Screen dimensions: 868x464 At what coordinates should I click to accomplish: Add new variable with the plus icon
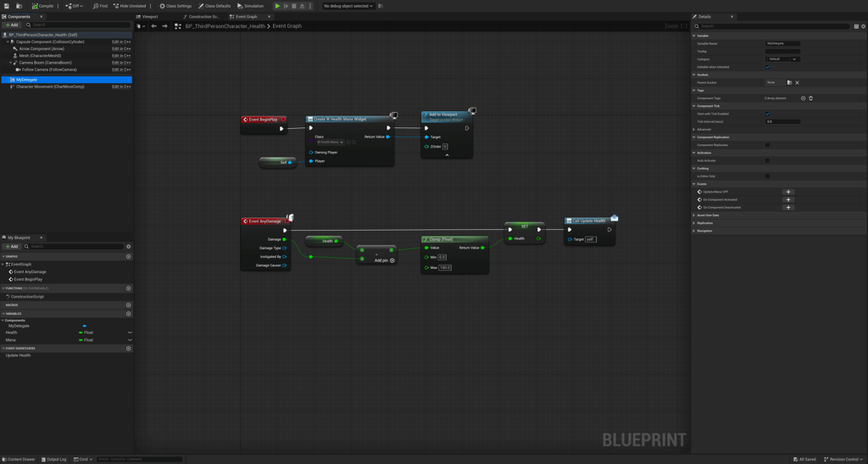[x=129, y=313]
